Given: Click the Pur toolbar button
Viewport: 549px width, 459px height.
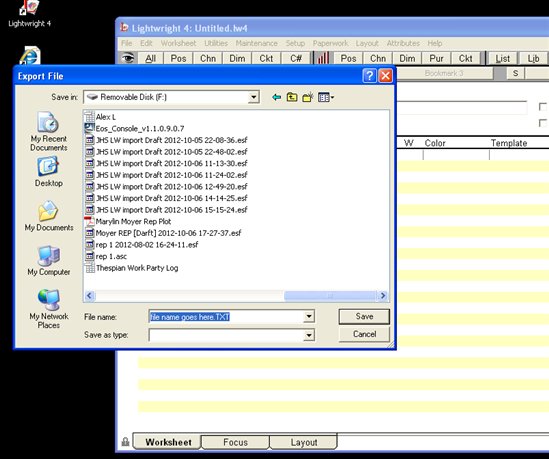Looking at the screenshot, I should click(x=436, y=58).
